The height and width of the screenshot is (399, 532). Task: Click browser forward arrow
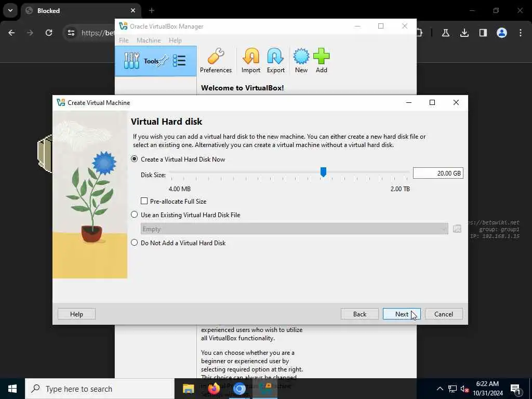point(30,33)
